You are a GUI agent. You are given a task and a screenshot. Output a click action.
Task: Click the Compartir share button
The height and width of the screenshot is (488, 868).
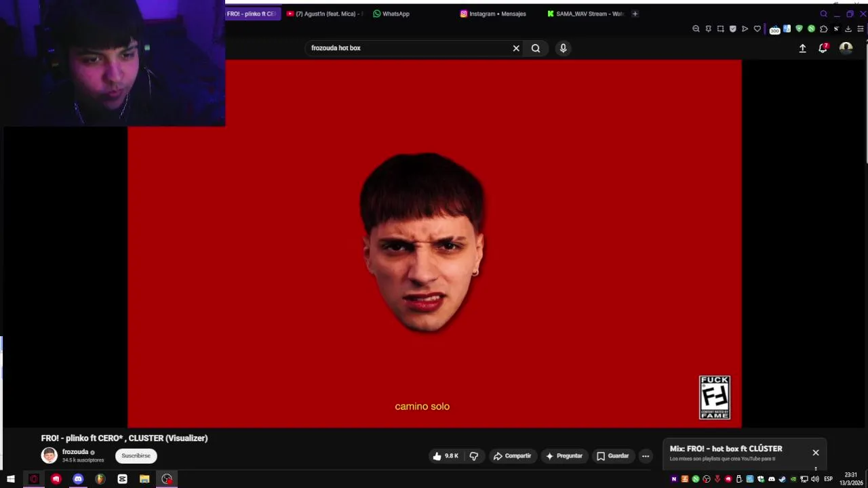click(x=512, y=456)
